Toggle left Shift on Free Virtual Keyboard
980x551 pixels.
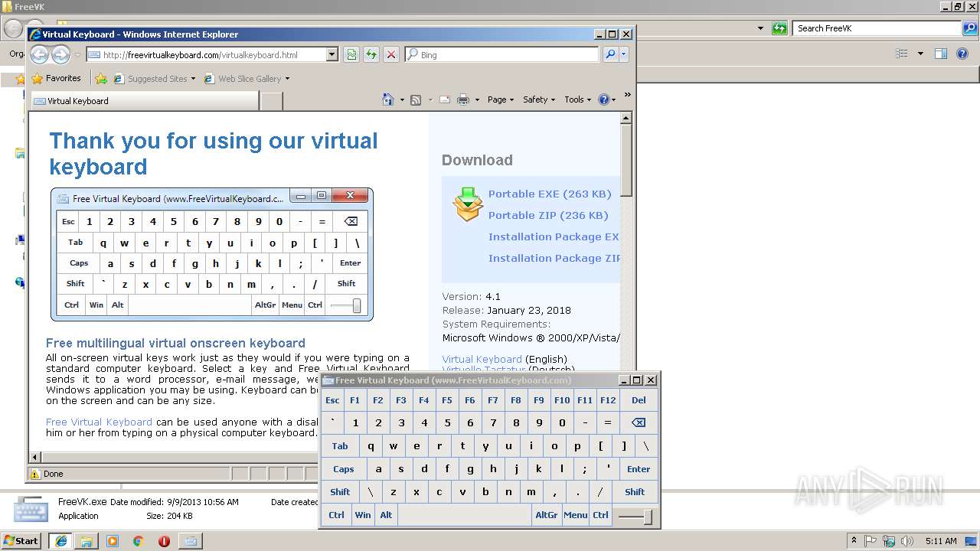(340, 492)
